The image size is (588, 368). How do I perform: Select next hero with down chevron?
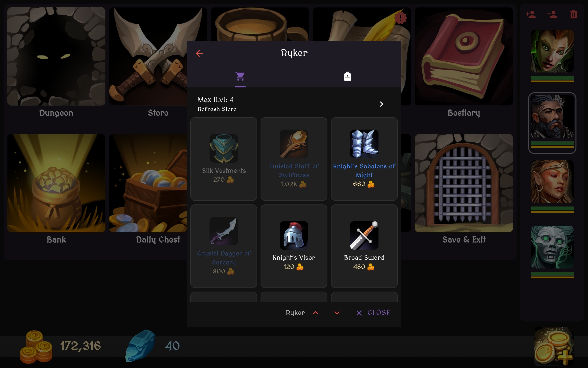click(337, 313)
